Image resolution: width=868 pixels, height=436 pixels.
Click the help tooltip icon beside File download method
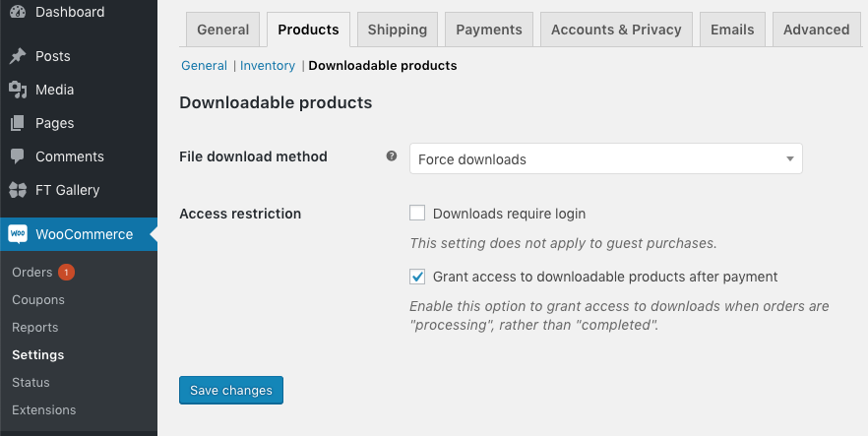(x=392, y=156)
